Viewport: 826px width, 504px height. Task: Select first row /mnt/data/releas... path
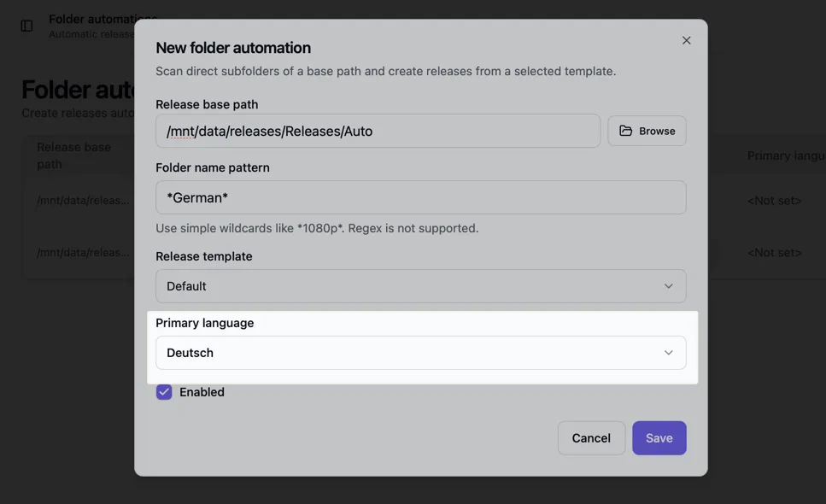point(83,201)
